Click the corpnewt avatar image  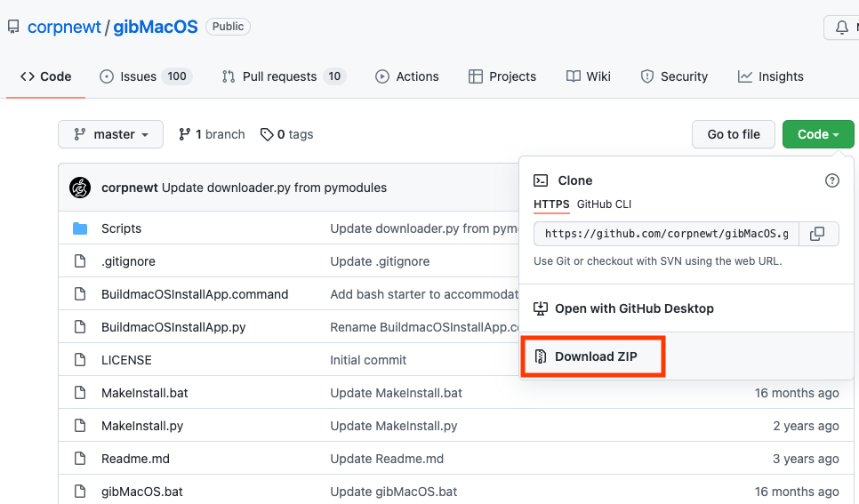coord(80,188)
